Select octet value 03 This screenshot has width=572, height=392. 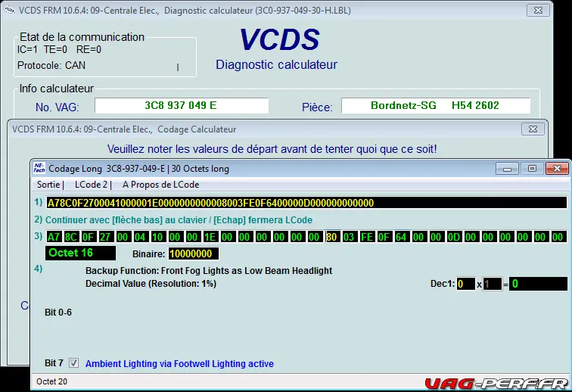pos(349,237)
